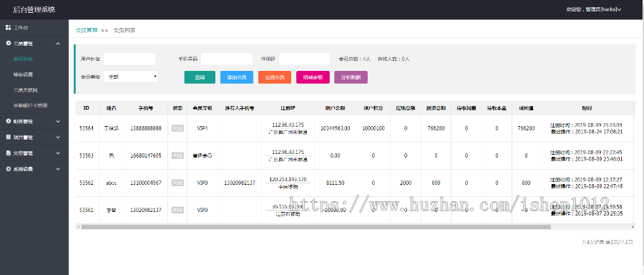This screenshot has height=275, width=644.
Task: Click phone number 16680147605
Action: [145, 155]
